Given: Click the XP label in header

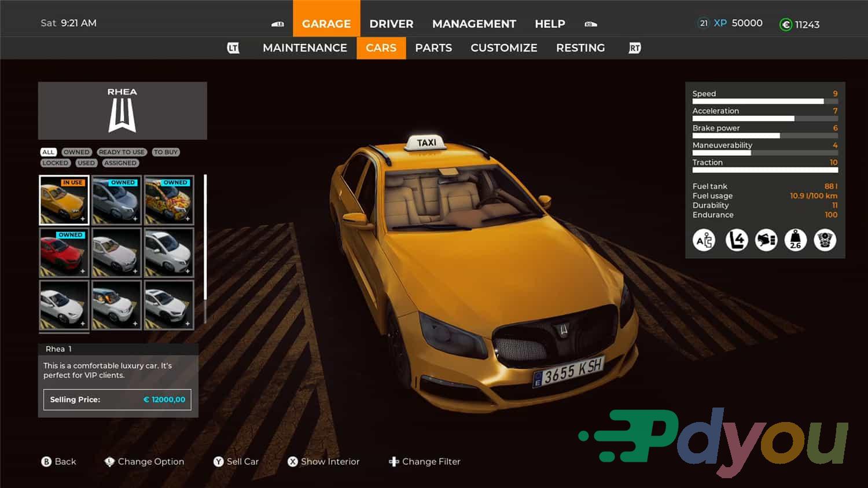Looking at the screenshot, I should pyautogui.click(x=720, y=23).
